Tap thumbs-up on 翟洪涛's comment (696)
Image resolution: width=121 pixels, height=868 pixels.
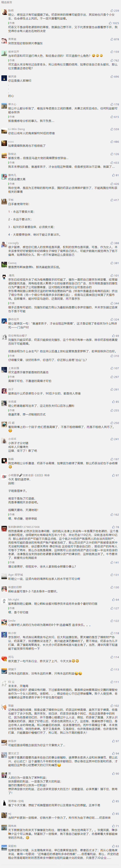115,77
